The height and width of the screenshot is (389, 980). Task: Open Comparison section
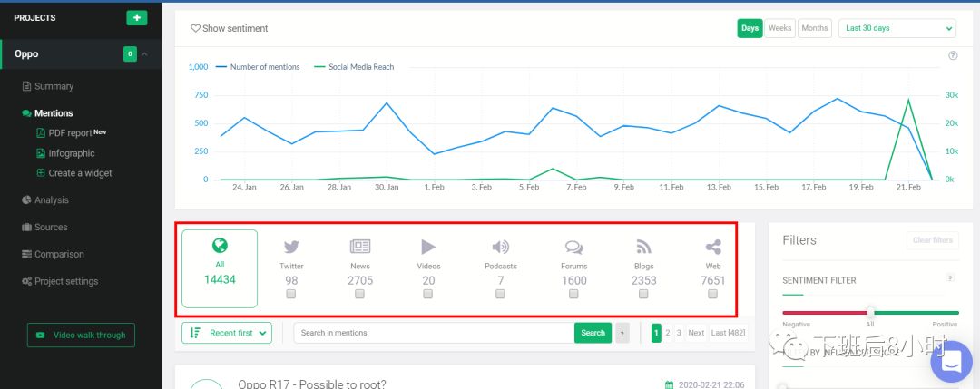59,254
